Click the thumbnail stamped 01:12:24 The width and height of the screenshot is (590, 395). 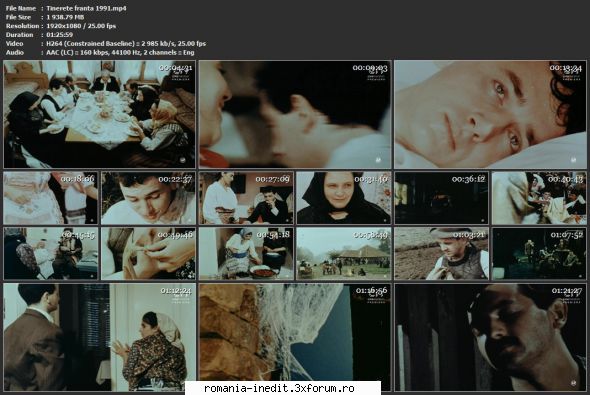[x=99, y=337]
